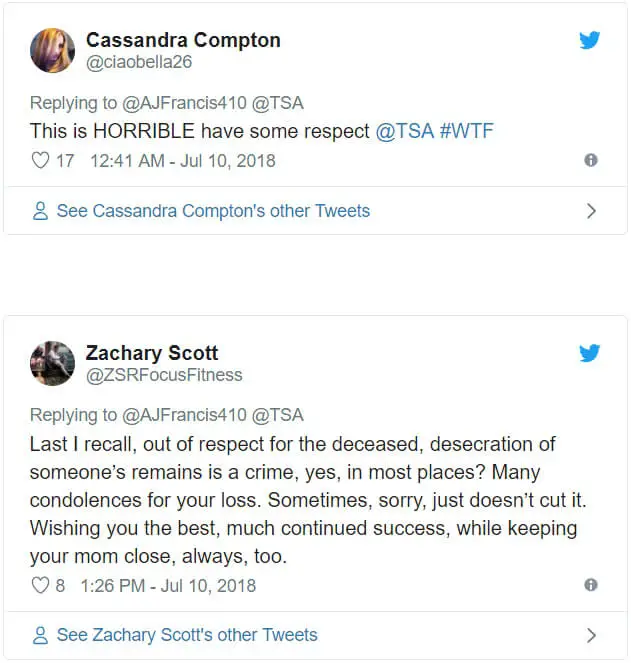See Zachary Scott's other Tweets
The height and width of the screenshot is (663, 631).
pyautogui.click(x=187, y=635)
